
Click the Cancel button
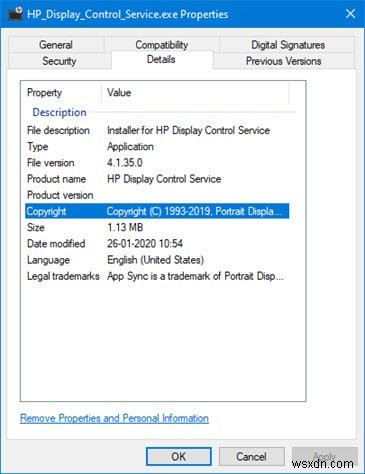pyautogui.click(x=252, y=456)
